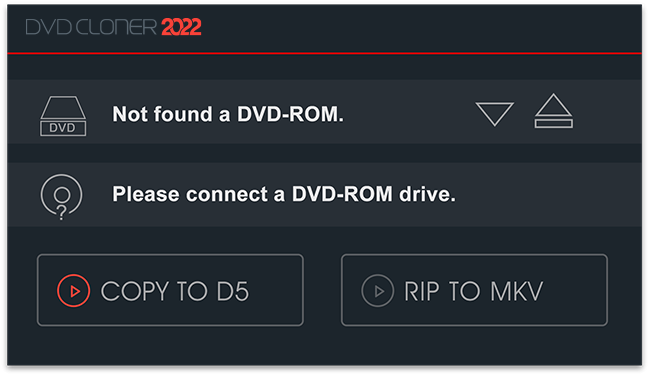Click the rectangular bar of the eject icon
This screenshot has height=375, width=650.
tap(553, 123)
